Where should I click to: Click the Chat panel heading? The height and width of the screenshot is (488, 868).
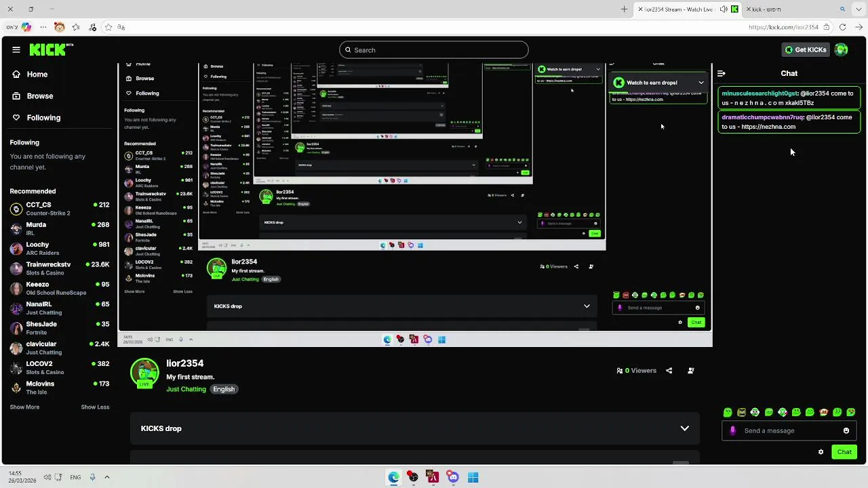789,73
